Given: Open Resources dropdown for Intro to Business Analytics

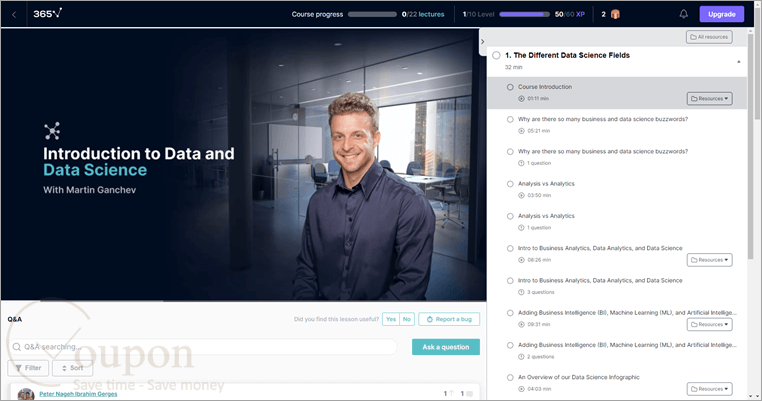Looking at the screenshot, I should pos(710,260).
